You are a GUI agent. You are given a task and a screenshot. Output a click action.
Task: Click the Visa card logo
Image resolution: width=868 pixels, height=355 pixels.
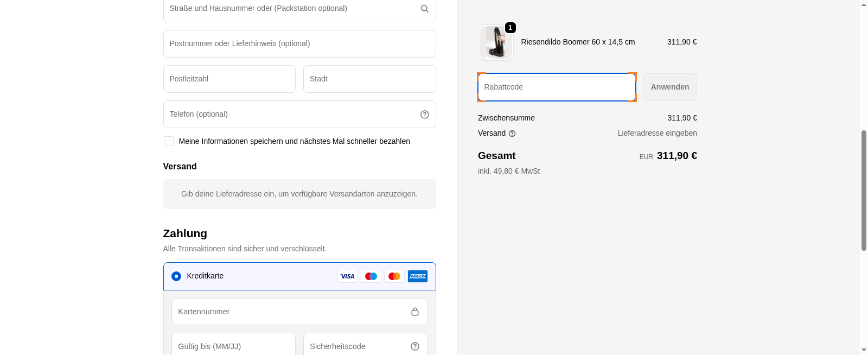347,276
